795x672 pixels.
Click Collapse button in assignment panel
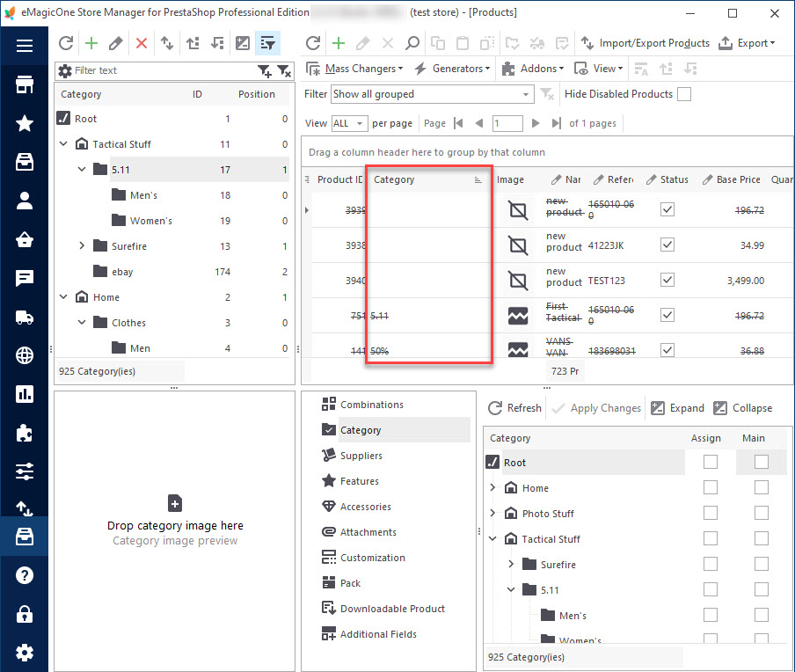[x=743, y=408]
